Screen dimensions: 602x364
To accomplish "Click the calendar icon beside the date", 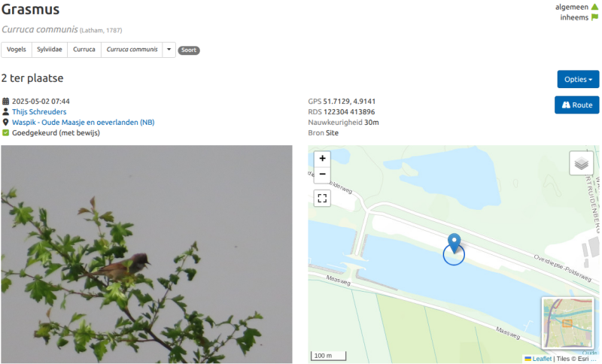I will coord(5,102).
